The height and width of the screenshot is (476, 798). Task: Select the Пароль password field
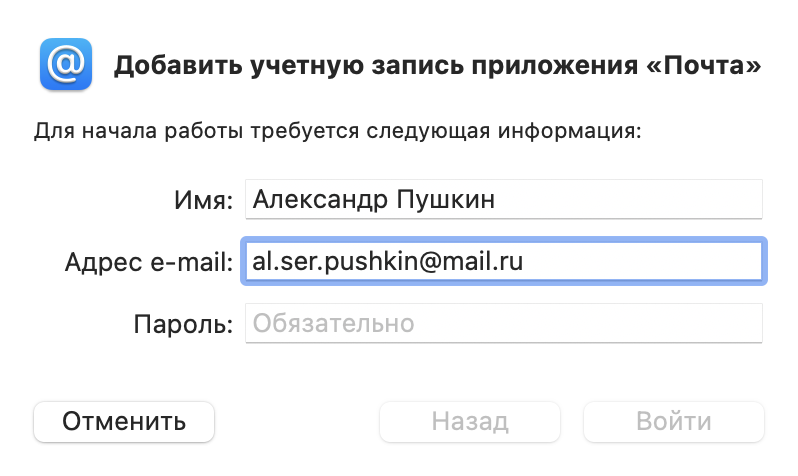(503, 323)
